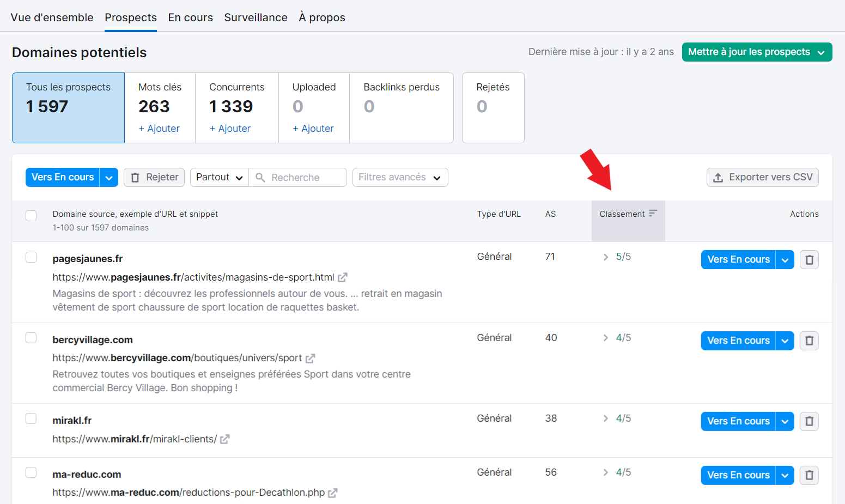Click the delete icon on the pagesjaunes.fr row
Image resolution: width=845 pixels, height=504 pixels.
pyautogui.click(x=809, y=259)
